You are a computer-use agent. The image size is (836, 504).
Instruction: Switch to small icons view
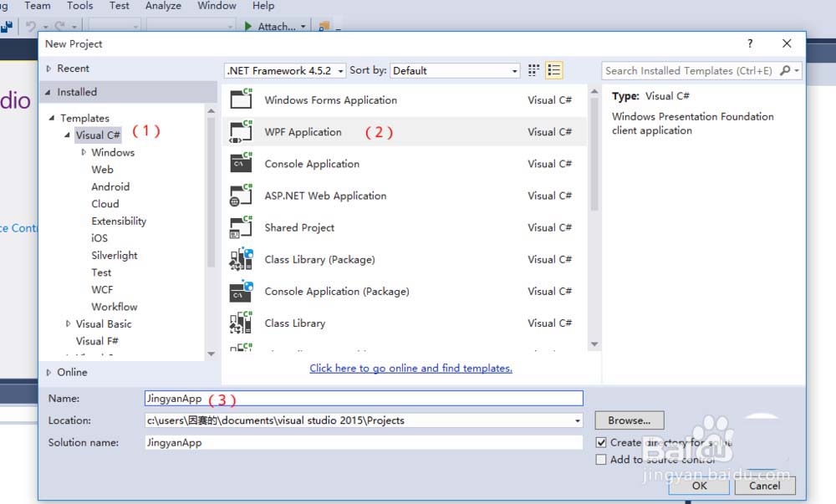534,71
